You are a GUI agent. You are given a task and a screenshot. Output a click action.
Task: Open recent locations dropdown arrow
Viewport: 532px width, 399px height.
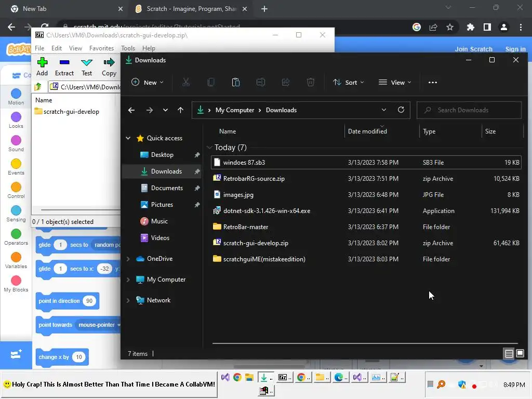pos(165,110)
